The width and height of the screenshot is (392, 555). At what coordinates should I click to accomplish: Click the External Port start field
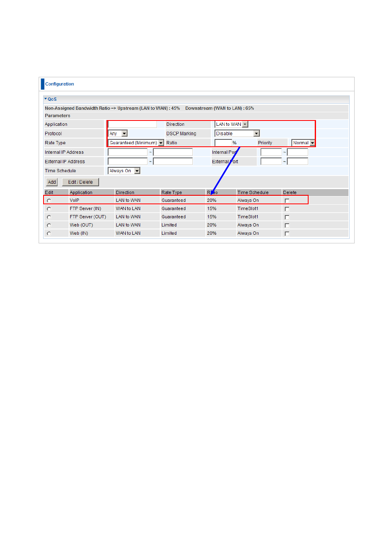pos(271,162)
